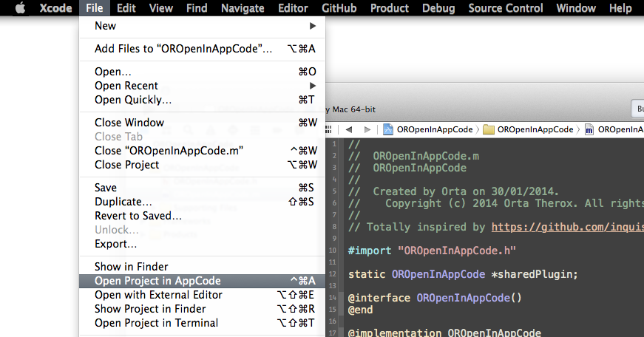Choose Save from File menu
This screenshot has width=644, height=337.
point(202,188)
